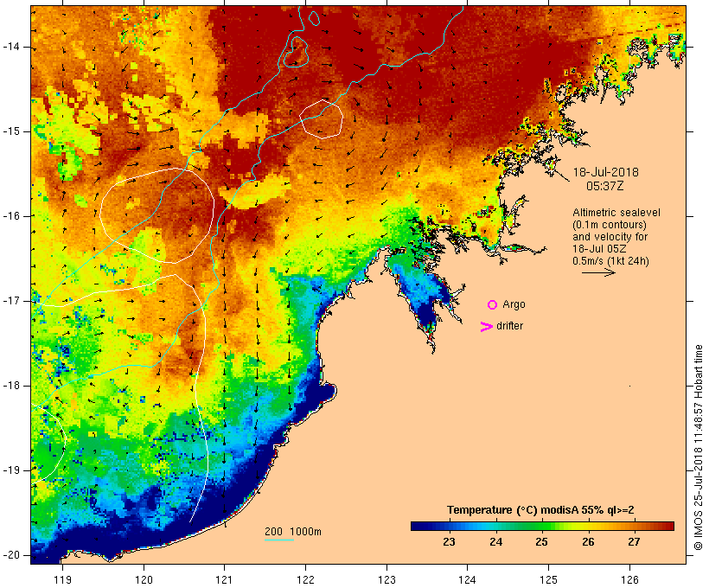Image resolution: width=709 pixels, height=588 pixels.
Task: Click the longitude axis label 121
Action: pyautogui.click(x=224, y=579)
